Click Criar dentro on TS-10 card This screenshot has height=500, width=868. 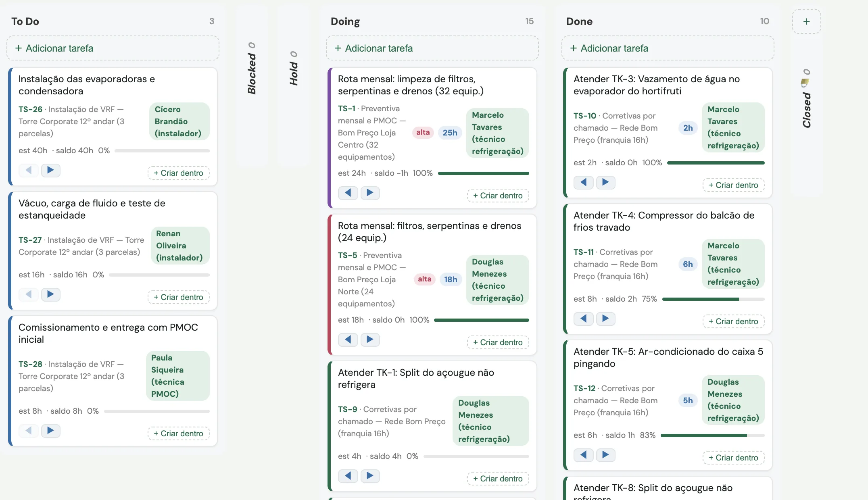(x=733, y=185)
